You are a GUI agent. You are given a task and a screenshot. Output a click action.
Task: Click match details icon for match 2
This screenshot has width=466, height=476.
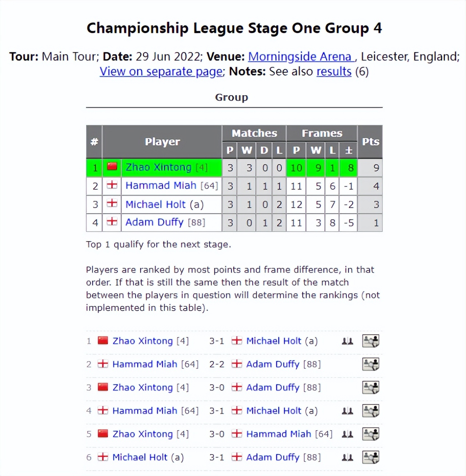pyautogui.click(x=371, y=364)
